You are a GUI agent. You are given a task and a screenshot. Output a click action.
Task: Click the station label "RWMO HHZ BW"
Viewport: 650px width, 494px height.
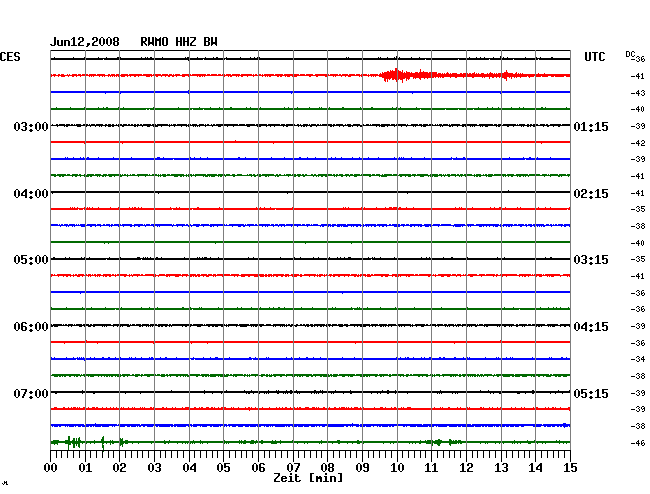(179, 42)
